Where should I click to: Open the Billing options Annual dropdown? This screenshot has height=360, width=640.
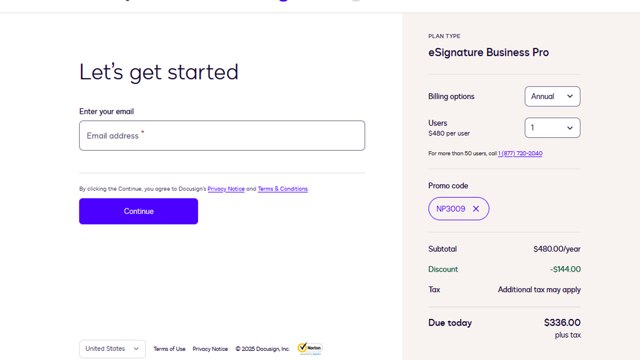[552, 96]
